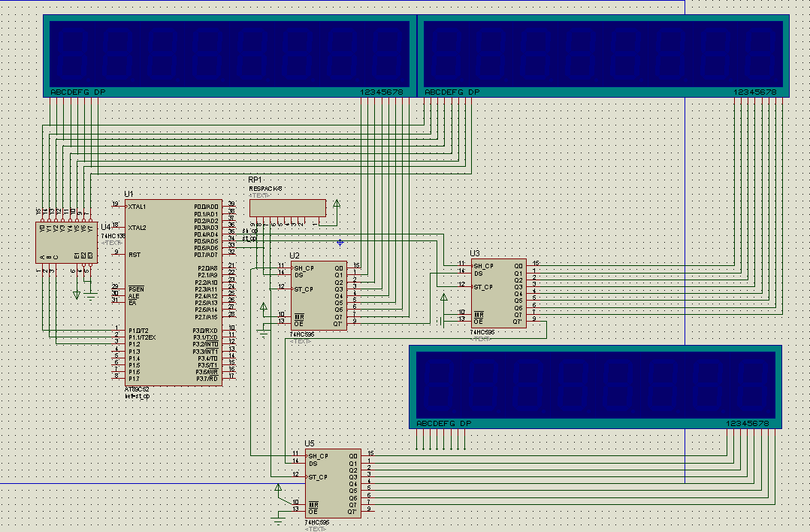The height and width of the screenshot is (532, 810).
Task: Click the power arrow next to U3's MR pin
Action: 443,298
